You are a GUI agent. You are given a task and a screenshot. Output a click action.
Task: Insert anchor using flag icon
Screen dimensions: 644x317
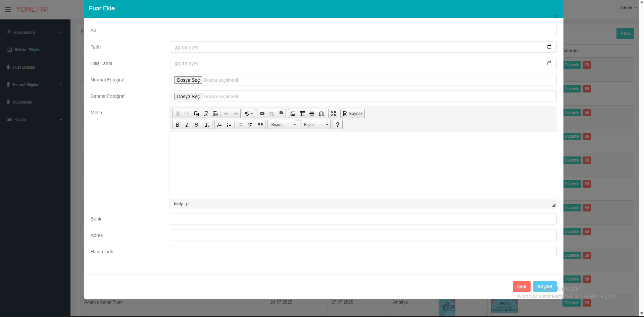281,114
